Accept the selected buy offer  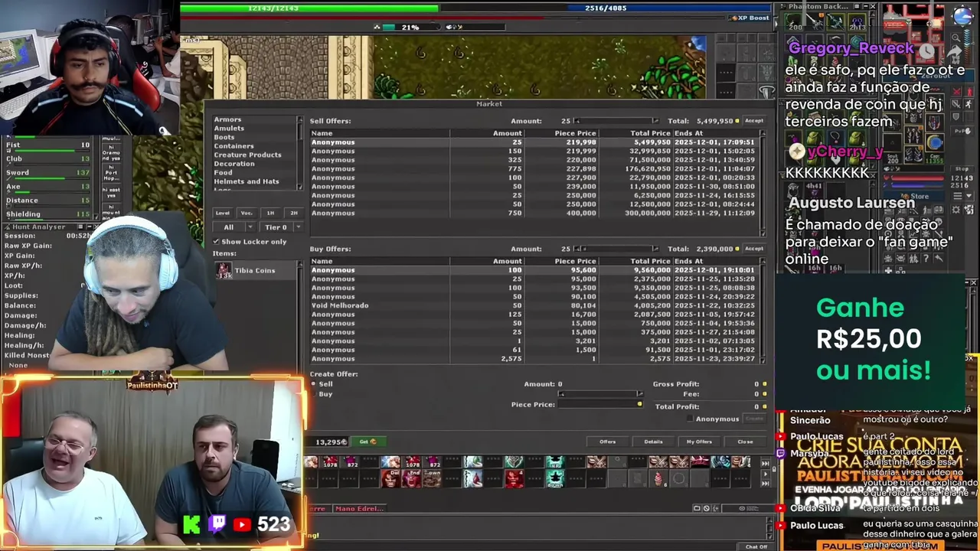tap(754, 249)
